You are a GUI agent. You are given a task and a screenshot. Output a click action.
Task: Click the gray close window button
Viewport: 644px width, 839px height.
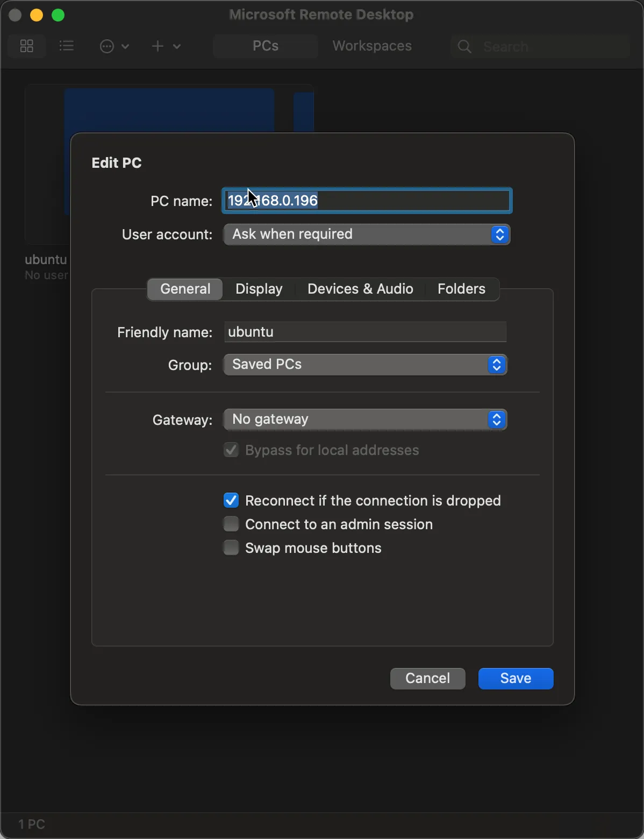[15, 15]
